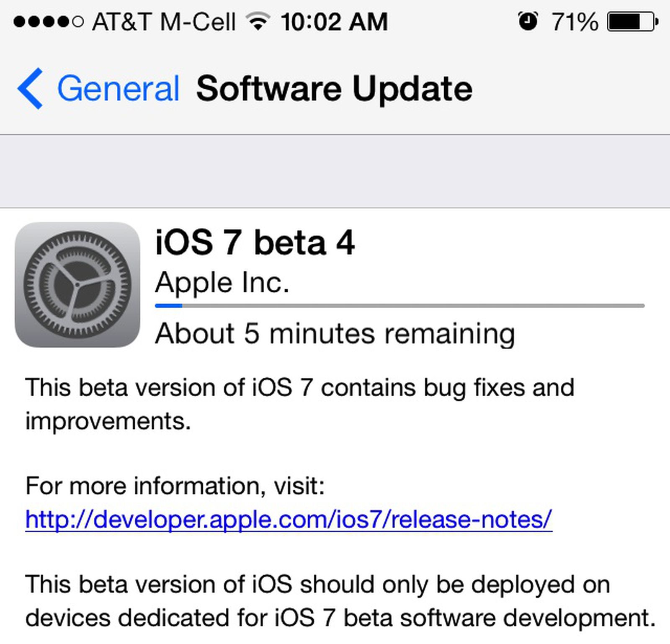This screenshot has height=644, width=670.
Task: Tap the status bar clock to scroll top
Action: (335, 21)
